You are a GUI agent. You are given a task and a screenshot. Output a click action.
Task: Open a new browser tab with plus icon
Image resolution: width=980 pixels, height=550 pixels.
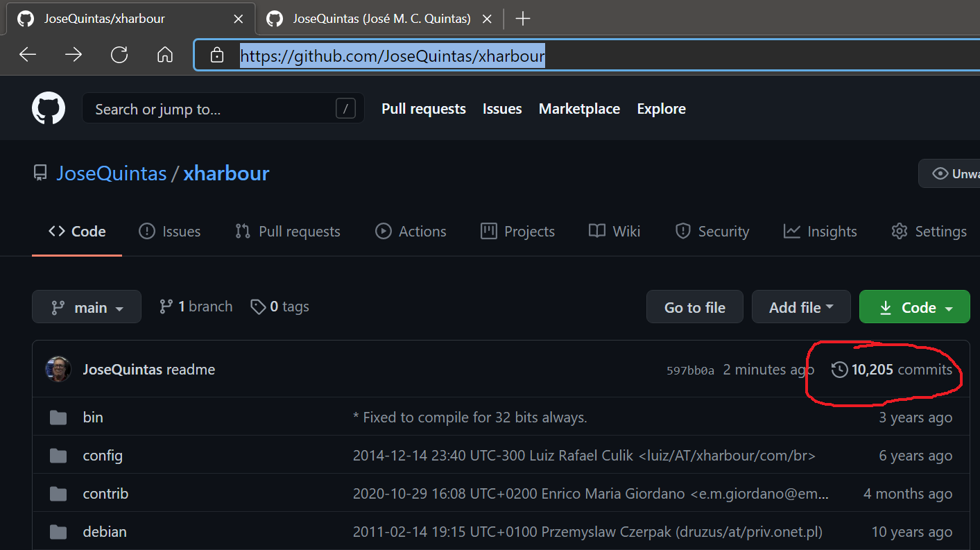point(523,19)
